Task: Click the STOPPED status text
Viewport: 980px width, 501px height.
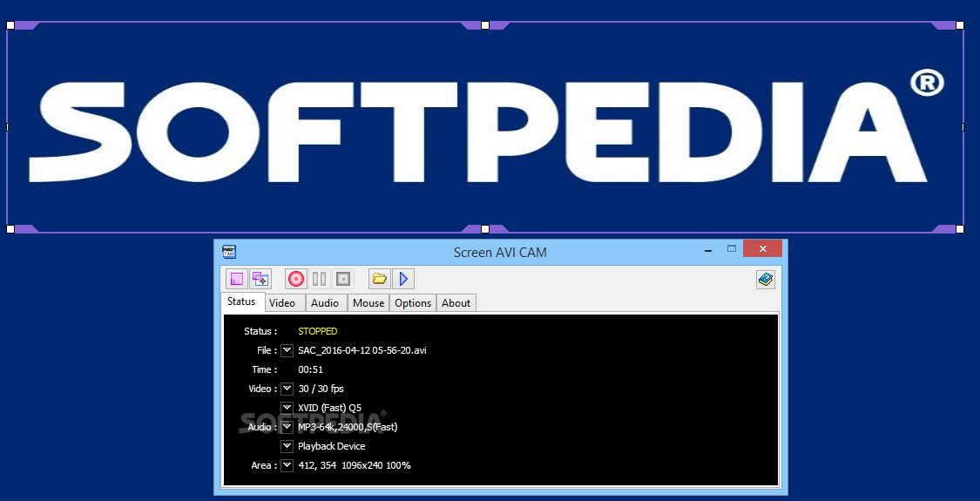Action: [317, 331]
